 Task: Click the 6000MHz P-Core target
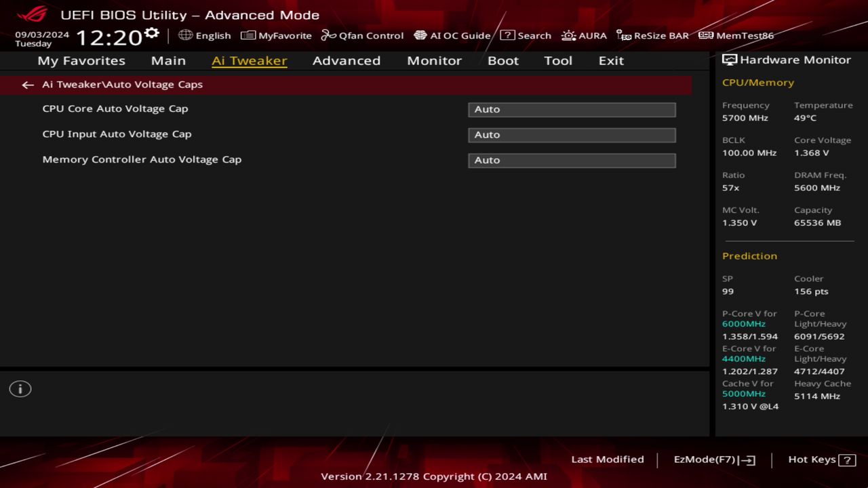tap(744, 324)
